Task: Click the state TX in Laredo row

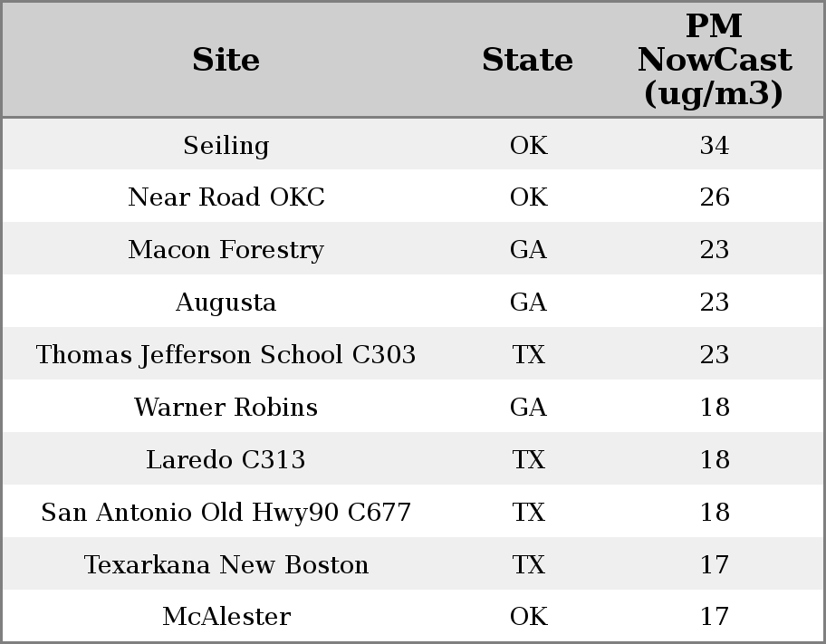Action: (528, 460)
